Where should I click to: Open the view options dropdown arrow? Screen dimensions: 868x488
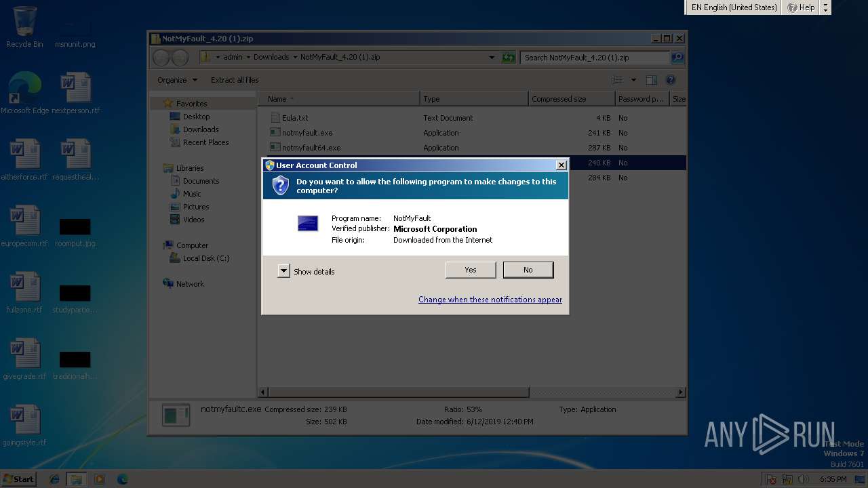[633, 80]
